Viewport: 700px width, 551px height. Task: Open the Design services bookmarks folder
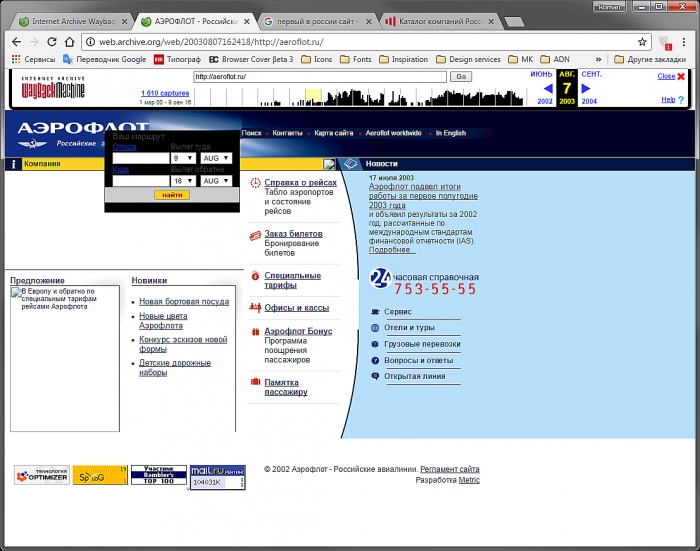[x=468, y=59]
